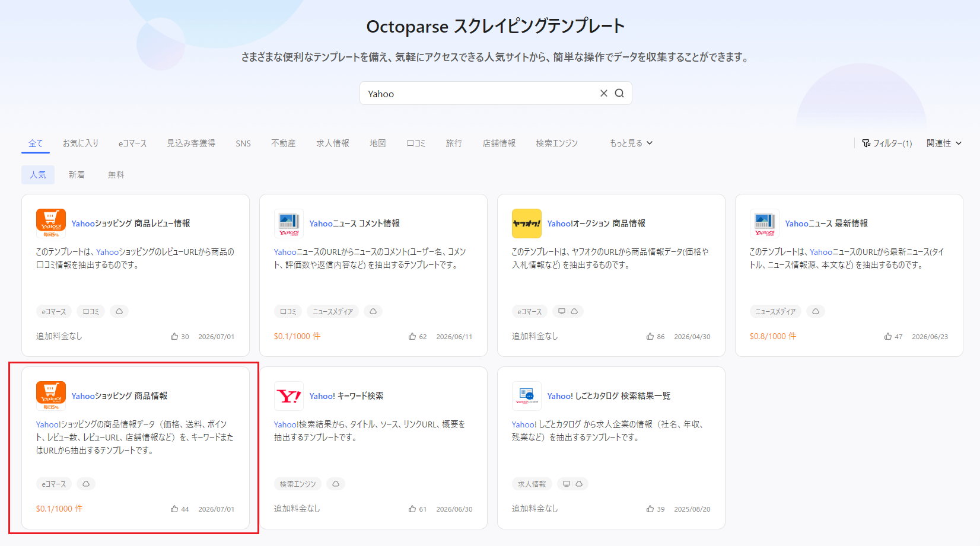Click the ニュースメディア tag on コメント情報 card
Image resolution: width=980 pixels, height=546 pixels.
coord(333,311)
